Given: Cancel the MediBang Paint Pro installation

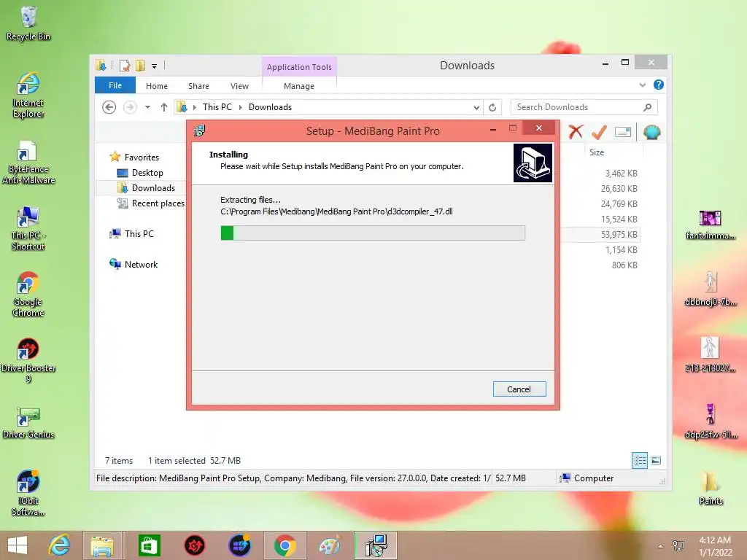Looking at the screenshot, I should [x=519, y=389].
